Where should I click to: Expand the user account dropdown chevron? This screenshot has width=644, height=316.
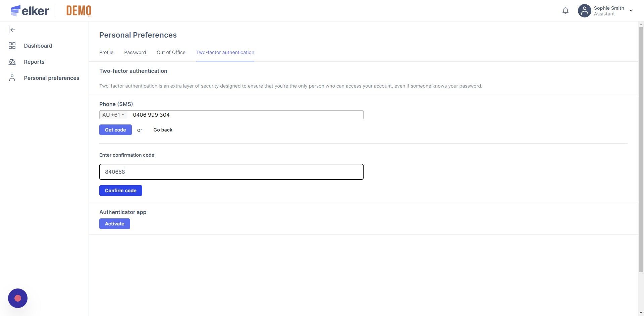631,11
